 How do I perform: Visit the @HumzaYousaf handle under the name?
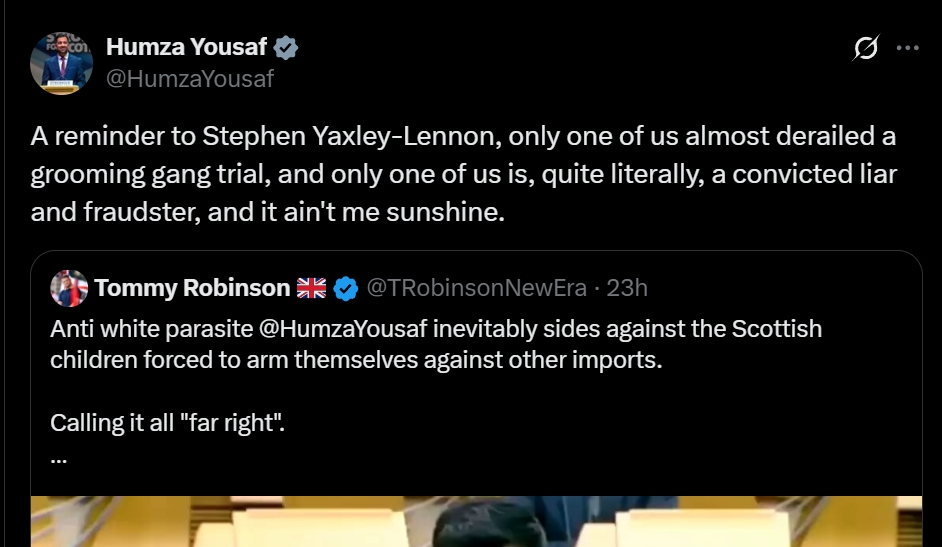coord(190,79)
